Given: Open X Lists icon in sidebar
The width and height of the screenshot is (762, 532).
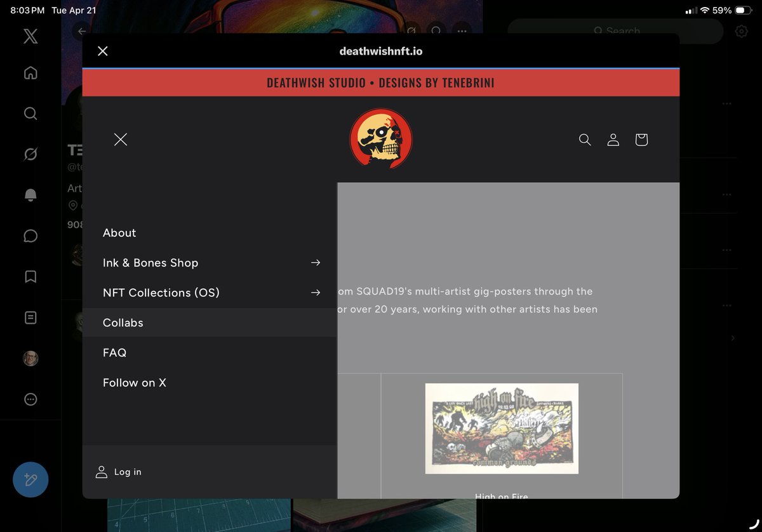Looking at the screenshot, I should (x=30, y=317).
